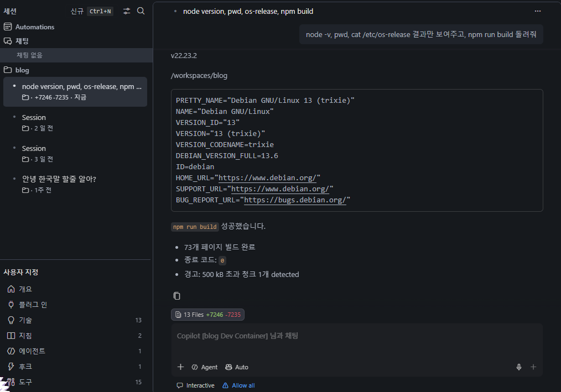Open 플러그 인 plugins item

pos(75,305)
